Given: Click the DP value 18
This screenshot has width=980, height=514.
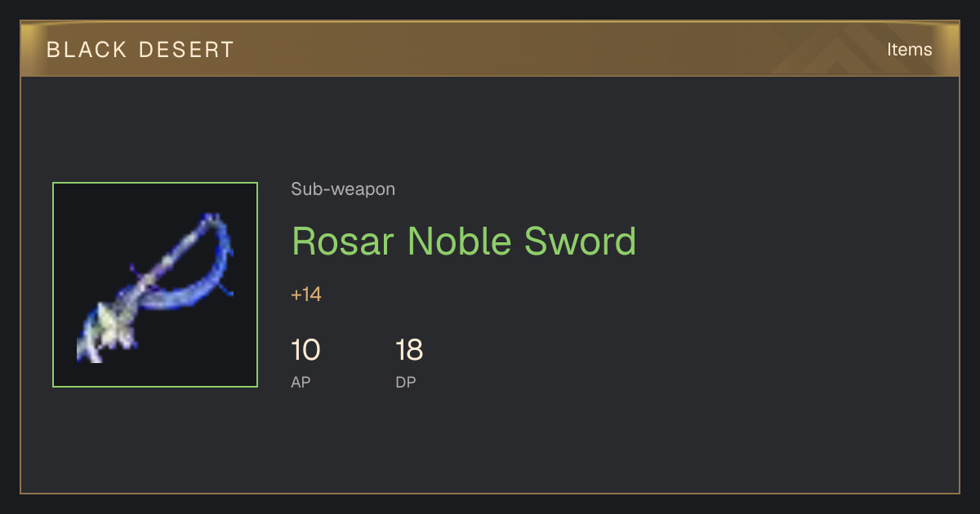Looking at the screenshot, I should pos(409,350).
